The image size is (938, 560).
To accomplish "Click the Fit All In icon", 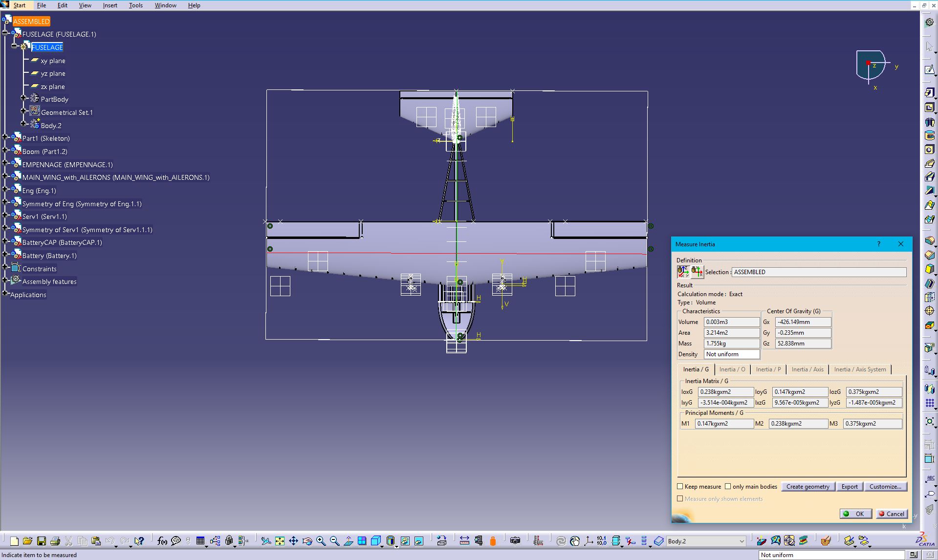I will tap(280, 540).
